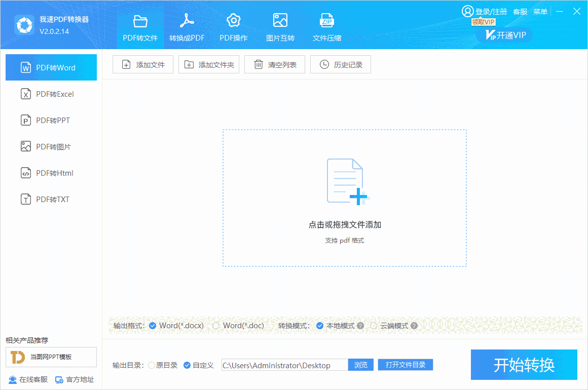588x390 pixels.
Task: Expand help tip next to 本地模式
Action: tap(360, 326)
